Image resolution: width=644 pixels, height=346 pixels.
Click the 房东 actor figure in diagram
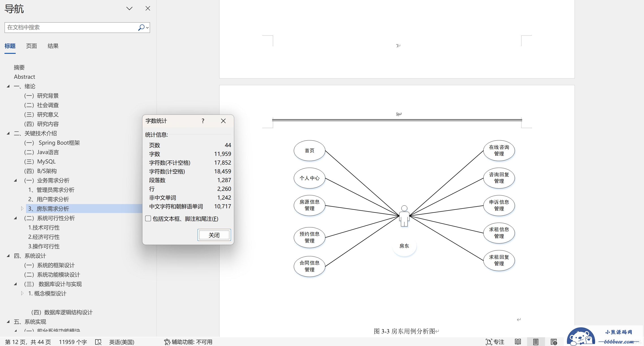pyautogui.click(x=404, y=216)
